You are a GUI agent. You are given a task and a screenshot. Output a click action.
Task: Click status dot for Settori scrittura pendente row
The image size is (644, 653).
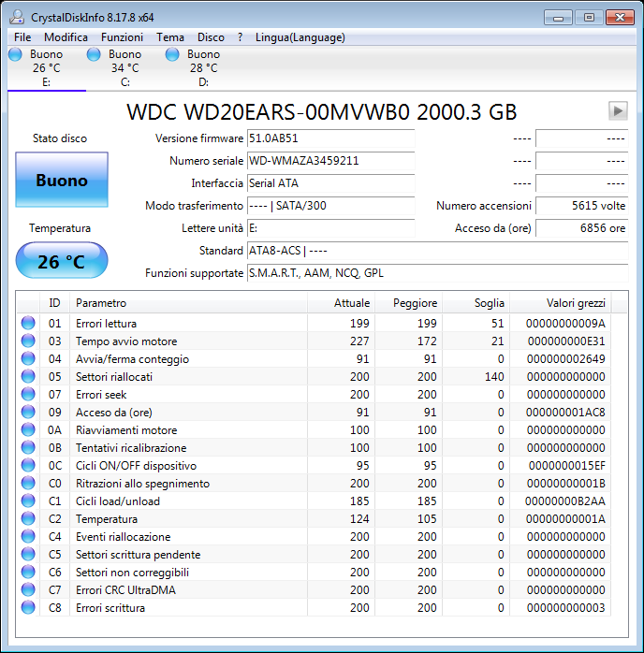pos(28,554)
